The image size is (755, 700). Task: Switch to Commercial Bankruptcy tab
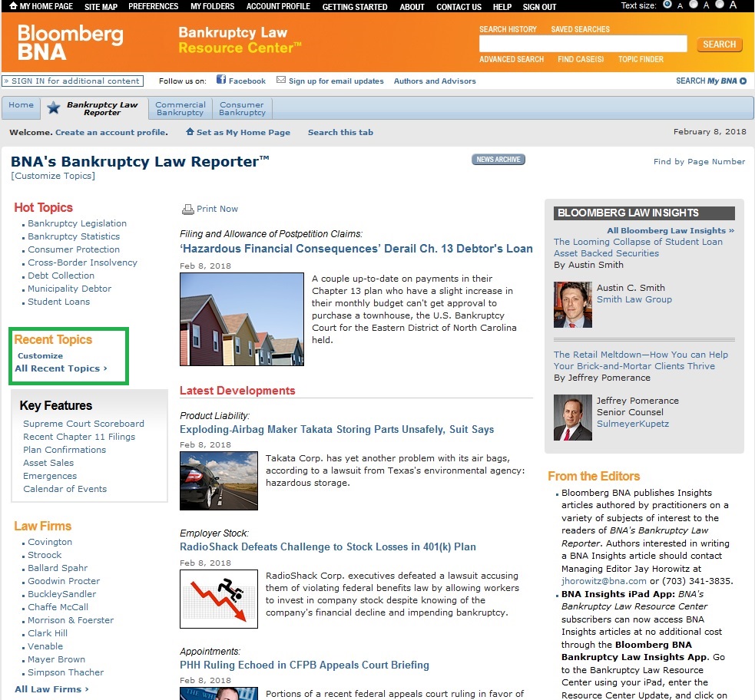pos(180,108)
